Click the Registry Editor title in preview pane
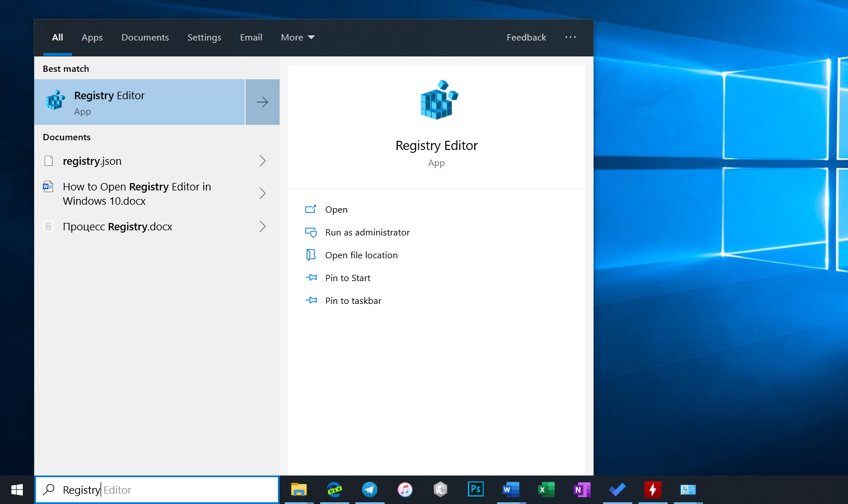The image size is (848, 504). [437, 145]
